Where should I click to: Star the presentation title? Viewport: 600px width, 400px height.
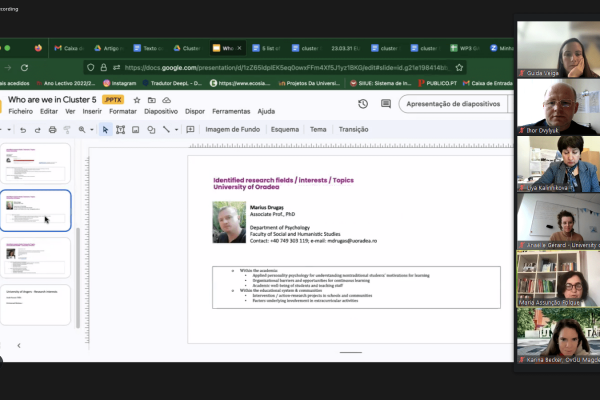point(137,100)
